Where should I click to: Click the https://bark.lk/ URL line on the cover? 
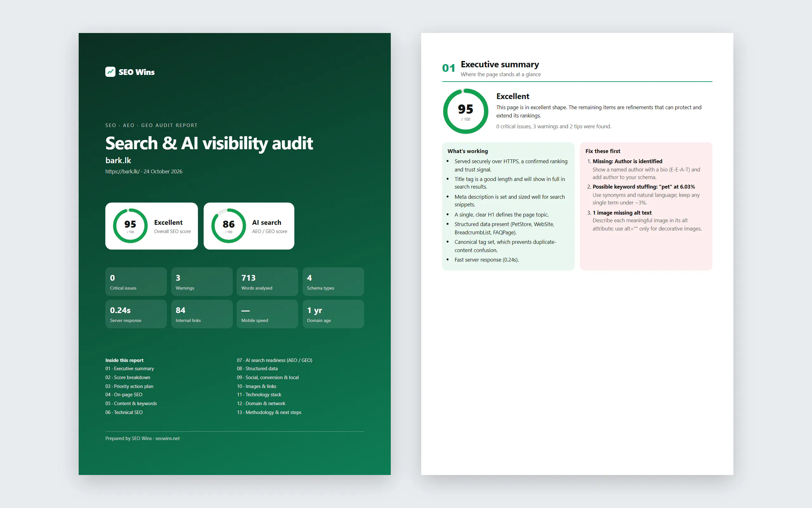(x=144, y=171)
